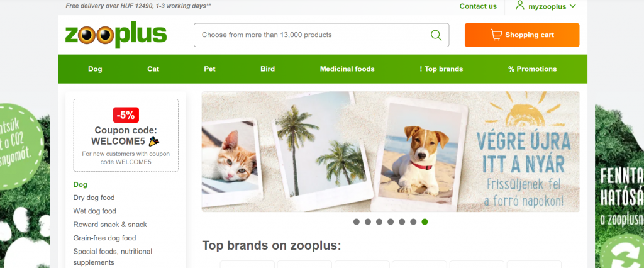The image size is (644, 268).
Task: Open the Cat category menu
Action: [x=153, y=69]
